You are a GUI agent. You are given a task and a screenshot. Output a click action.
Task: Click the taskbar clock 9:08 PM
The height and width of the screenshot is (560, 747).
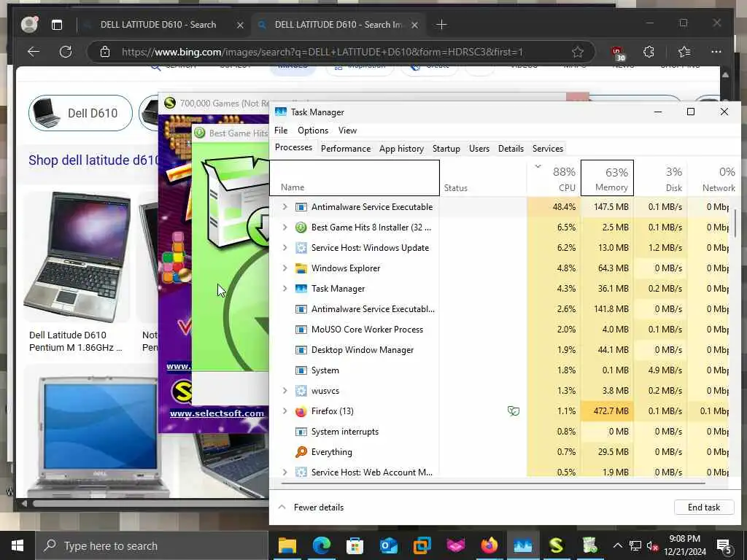coord(684,545)
